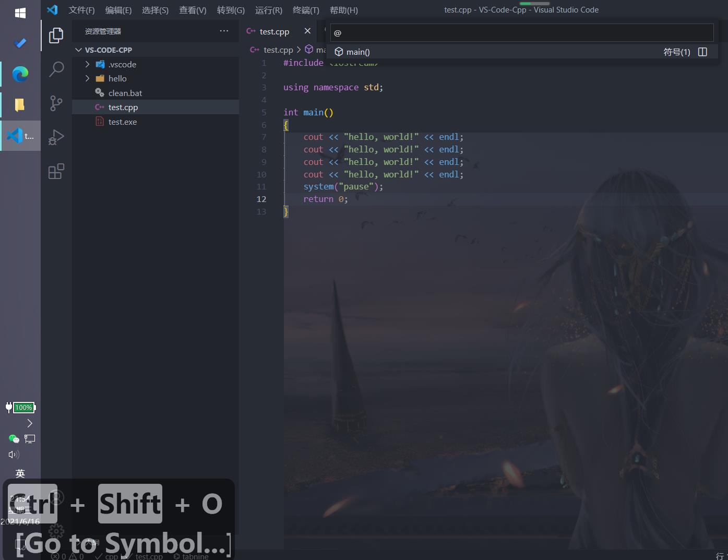Open the Source Control view

point(56,103)
